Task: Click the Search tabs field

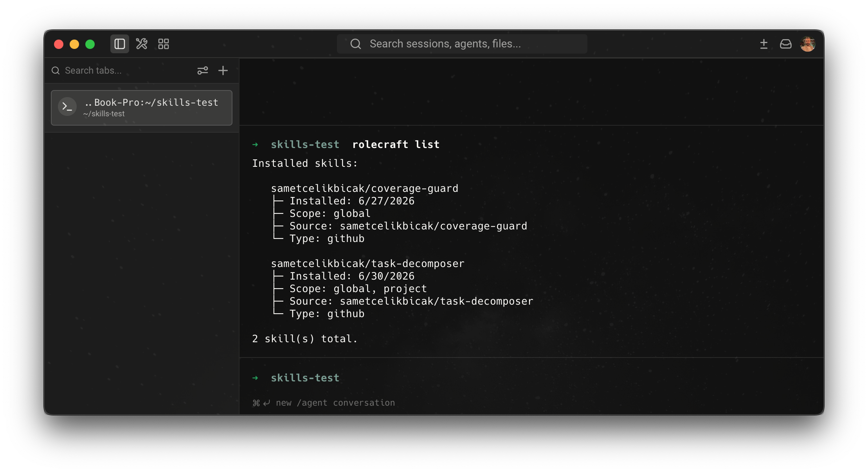Action: [x=121, y=70]
